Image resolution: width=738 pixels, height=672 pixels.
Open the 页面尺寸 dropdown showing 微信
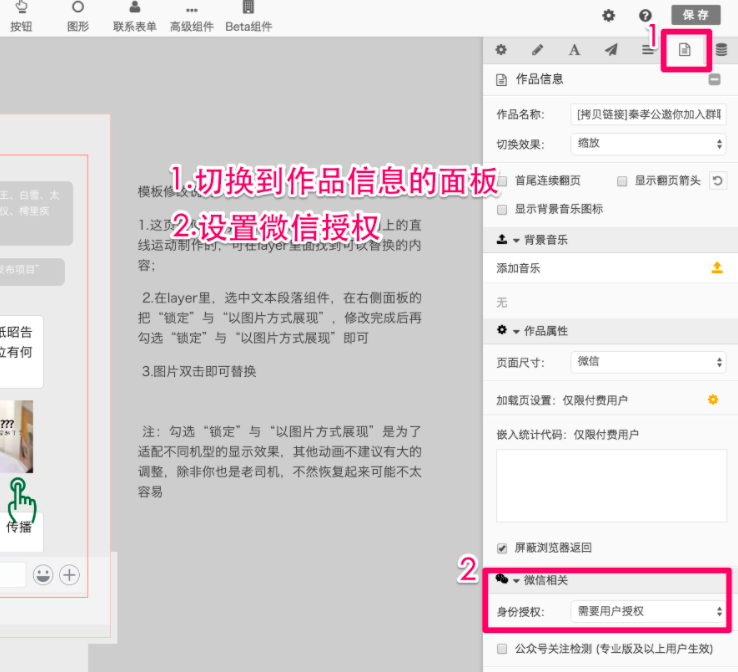(648, 361)
